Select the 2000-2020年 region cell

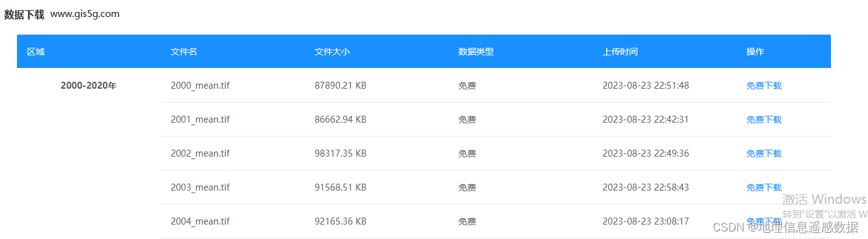tap(89, 86)
